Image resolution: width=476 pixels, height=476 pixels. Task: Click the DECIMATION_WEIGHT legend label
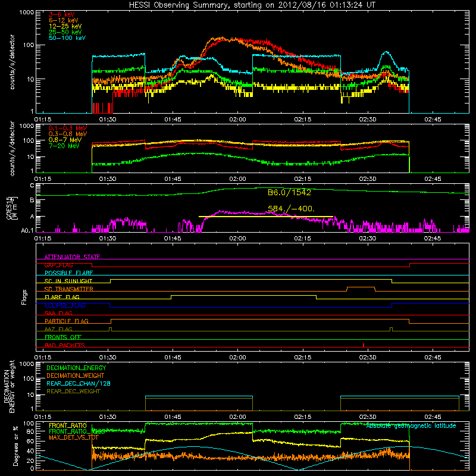[76, 375]
